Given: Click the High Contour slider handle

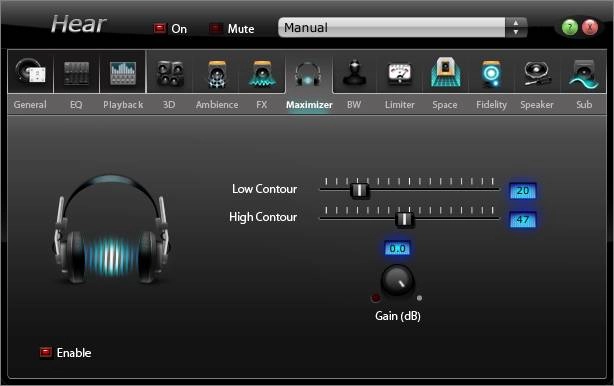Looking at the screenshot, I should (404, 219).
